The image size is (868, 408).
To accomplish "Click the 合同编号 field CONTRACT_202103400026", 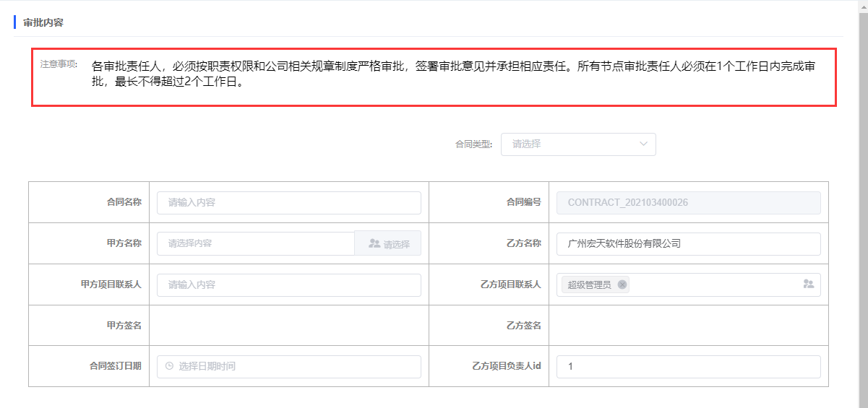I will point(689,203).
